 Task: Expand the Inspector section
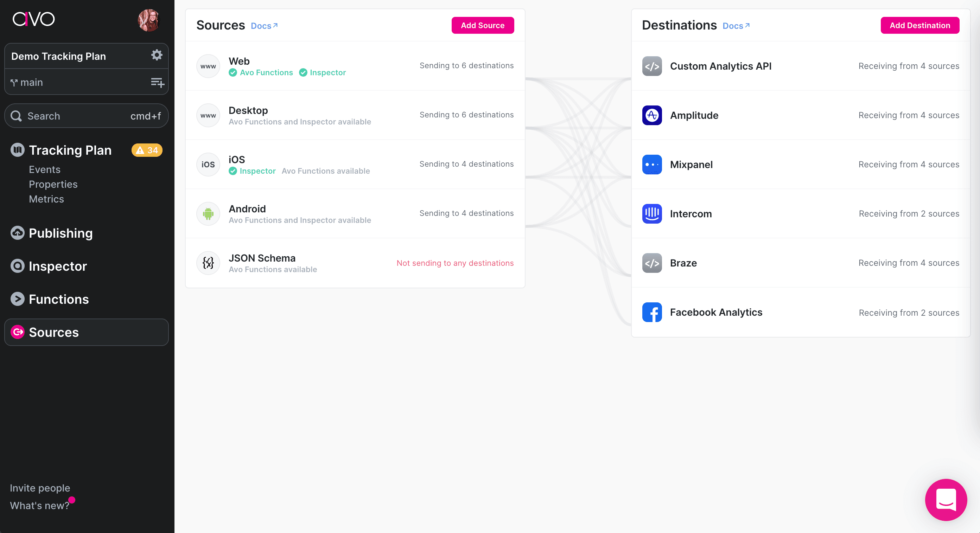tap(58, 266)
